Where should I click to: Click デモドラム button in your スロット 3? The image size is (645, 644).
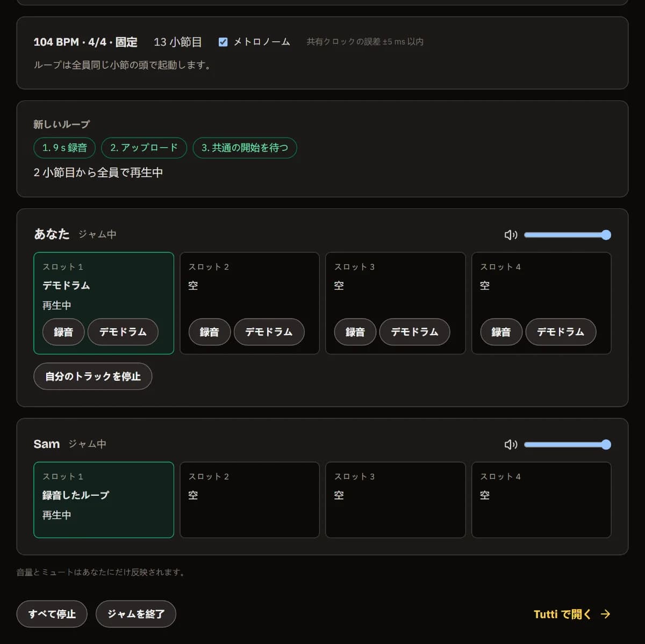pos(415,332)
